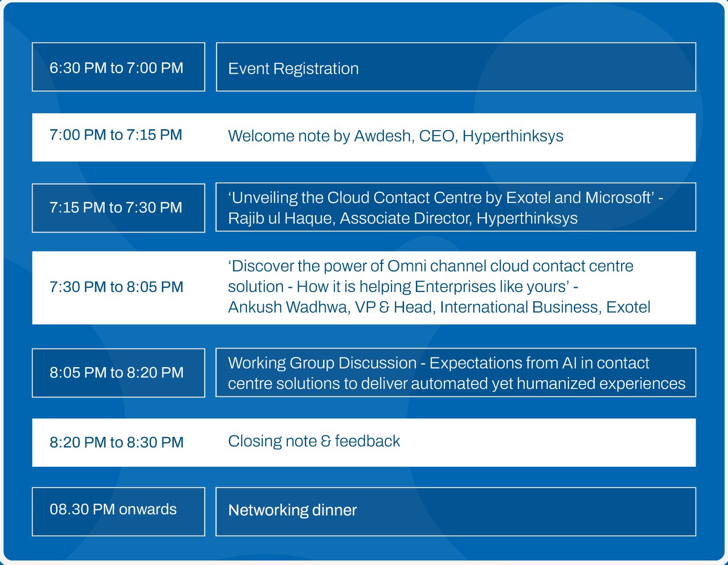Click the Closing note & feedback entry
This screenshot has height=565, width=728.
[314, 441]
